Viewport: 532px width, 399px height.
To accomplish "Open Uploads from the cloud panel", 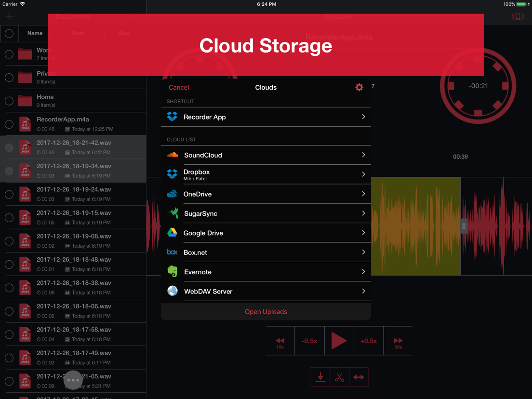I will pyautogui.click(x=266, y=312).
